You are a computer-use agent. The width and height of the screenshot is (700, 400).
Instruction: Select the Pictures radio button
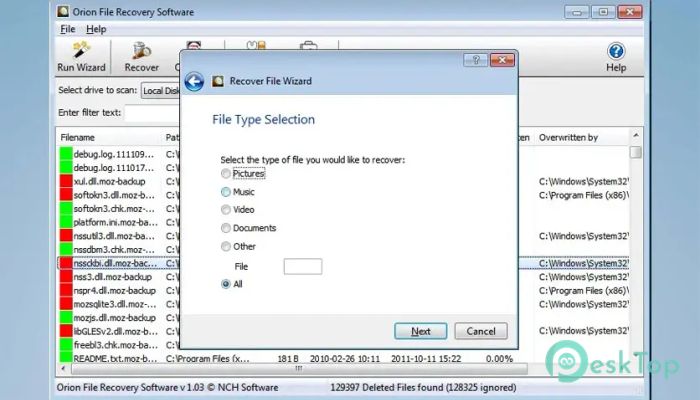226,173
